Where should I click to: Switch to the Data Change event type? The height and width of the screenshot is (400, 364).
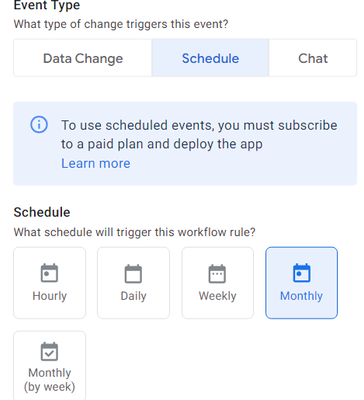tap(83, 58)
